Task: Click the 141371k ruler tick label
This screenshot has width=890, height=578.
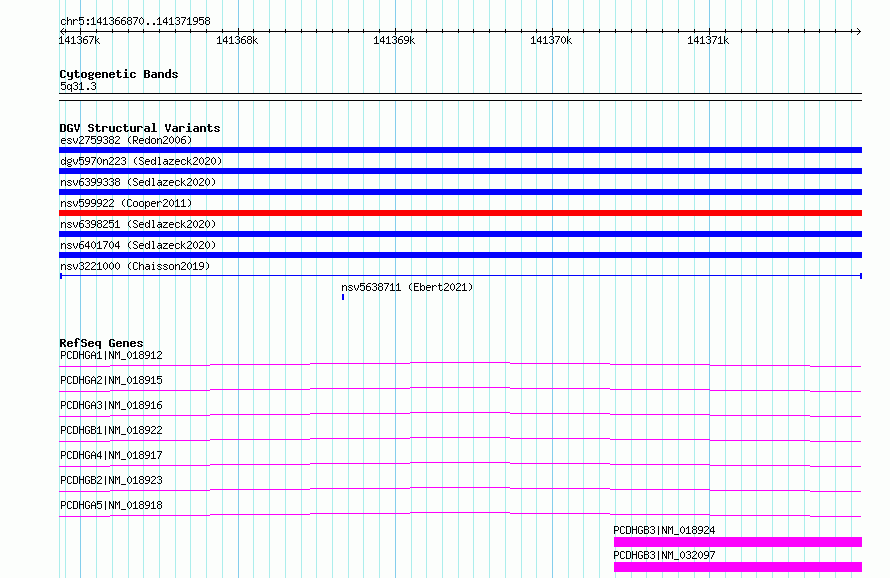Action: point(708,40)
